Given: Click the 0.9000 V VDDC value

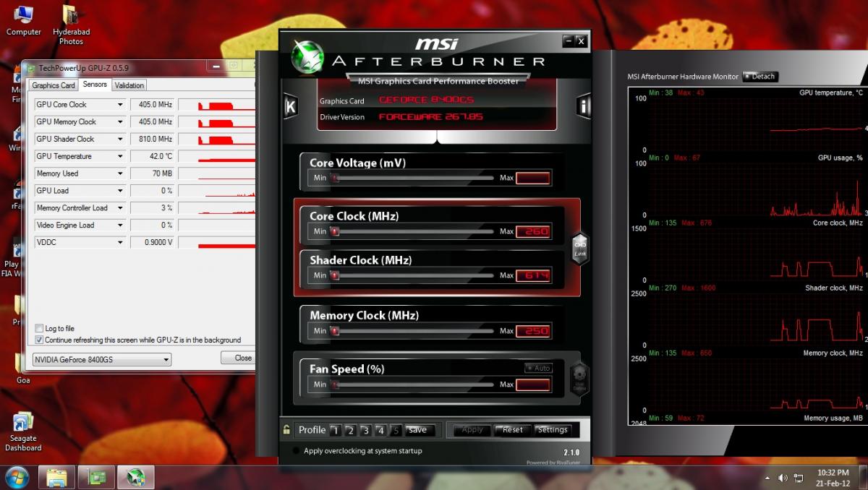Looking at the screenshot, I should tap(153, 243).
